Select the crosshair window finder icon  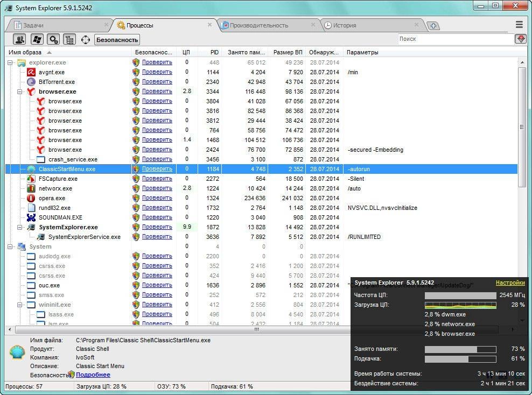click(86, 40)
